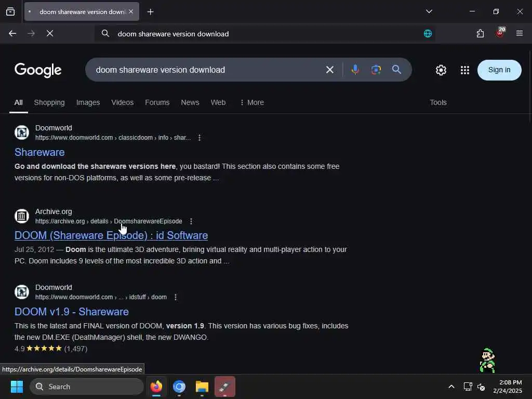Click the 4.9 star rating text
The image size is (532, 399).
coord(51,349)
